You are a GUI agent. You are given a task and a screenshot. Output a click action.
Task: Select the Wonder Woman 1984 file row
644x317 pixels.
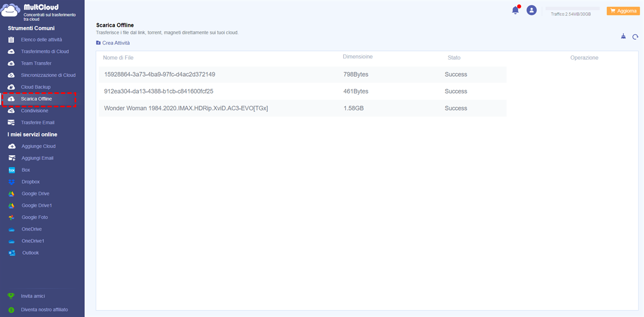pyautogui.click(x=302, y=108)
